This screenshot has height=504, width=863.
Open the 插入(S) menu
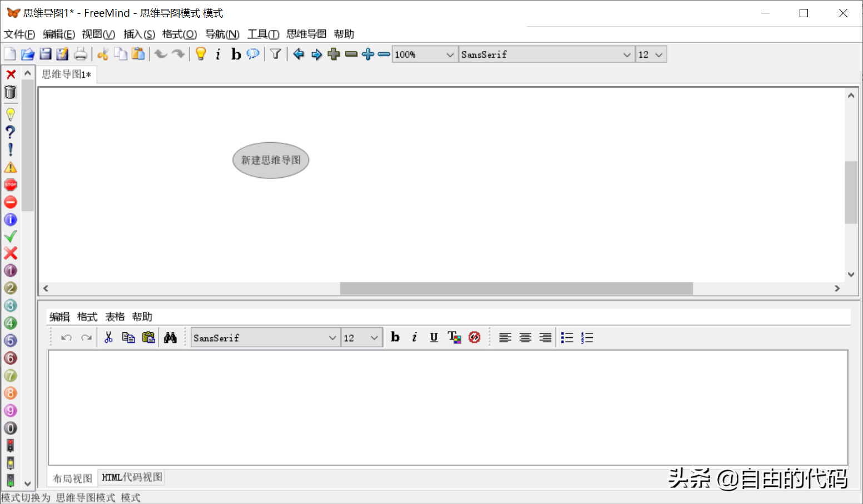139,34
